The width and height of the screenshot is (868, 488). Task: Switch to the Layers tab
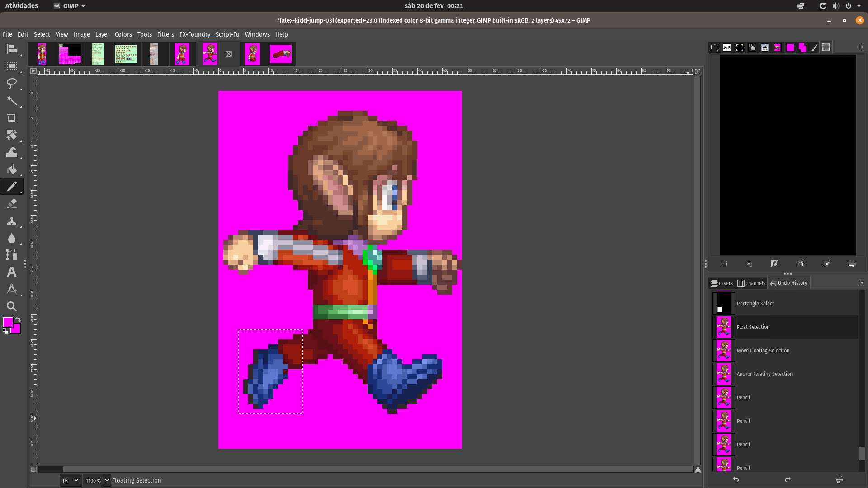coord(722,283)
